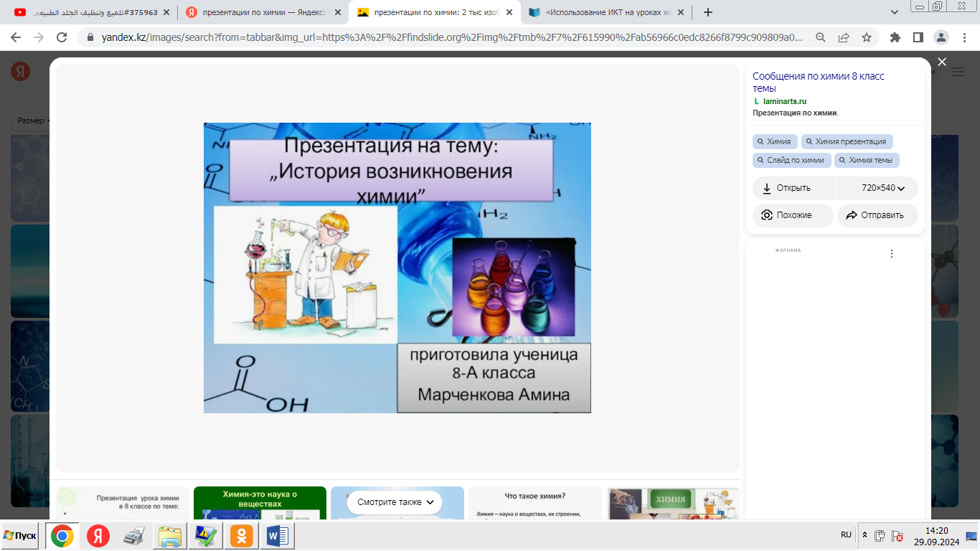The height and width of the screenshot is (551, 980).
Task: Expand the tab search chevron
Action: (895, 12)
